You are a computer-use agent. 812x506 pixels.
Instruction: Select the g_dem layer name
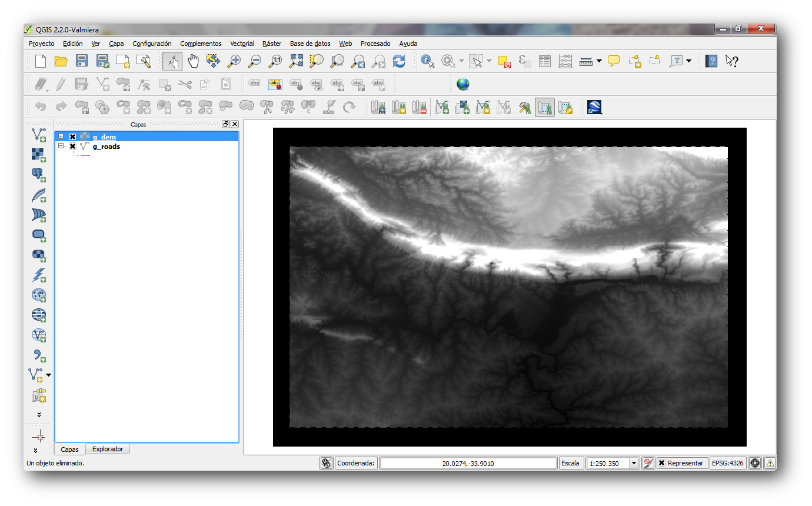104,137
